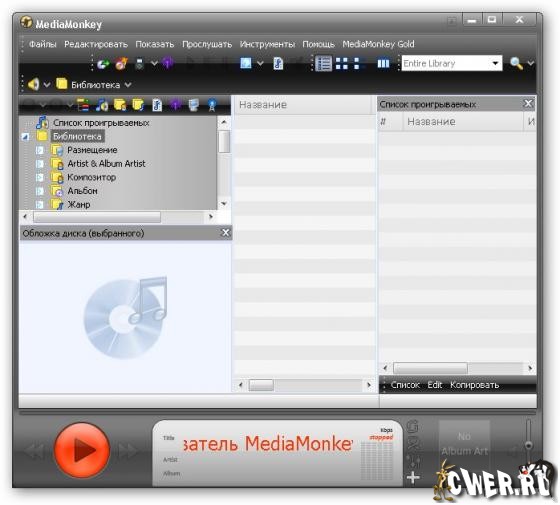The image size is (560, 505).
Task: Open the Помощь menu
Action: (x=318, y=44)
